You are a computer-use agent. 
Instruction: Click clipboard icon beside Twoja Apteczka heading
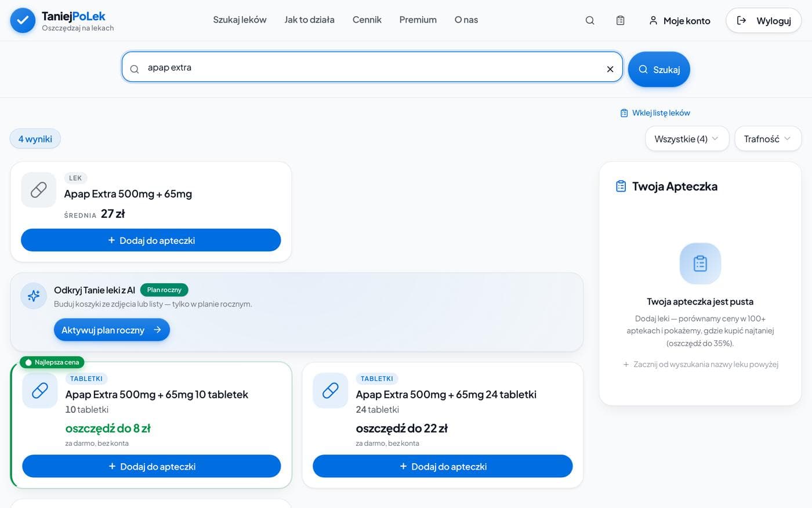coord(621,186)
